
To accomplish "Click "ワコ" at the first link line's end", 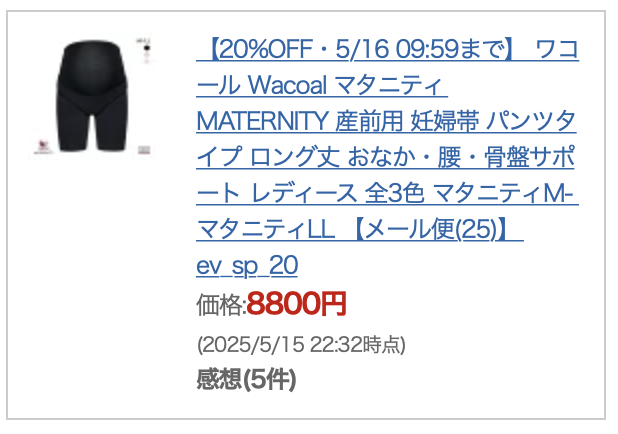I will click(557, 49).
